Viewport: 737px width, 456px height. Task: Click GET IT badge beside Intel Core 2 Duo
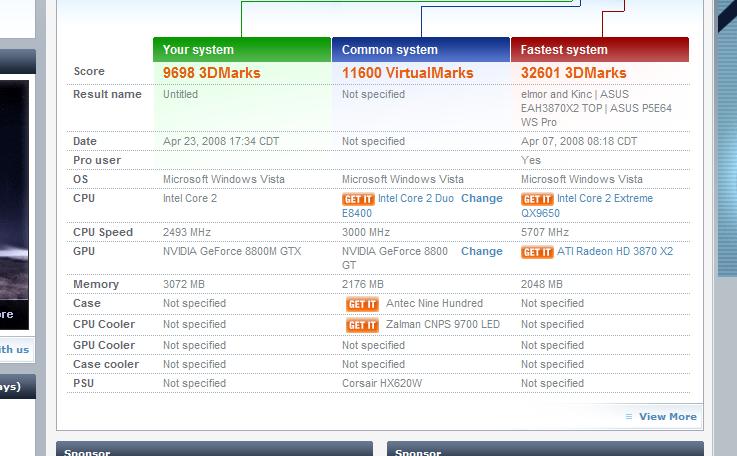coord(358,199)
